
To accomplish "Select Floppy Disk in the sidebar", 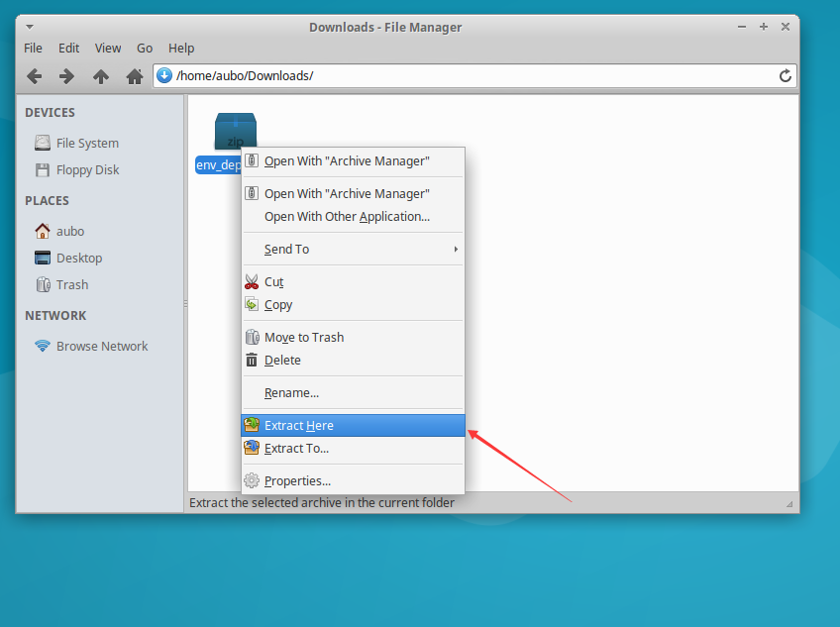I will click(x=88, y=170).
